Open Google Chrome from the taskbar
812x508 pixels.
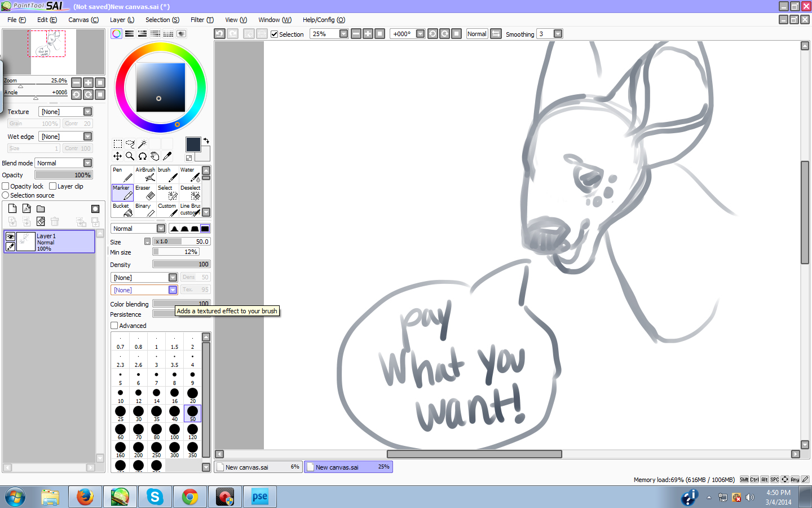pos(190,497)
